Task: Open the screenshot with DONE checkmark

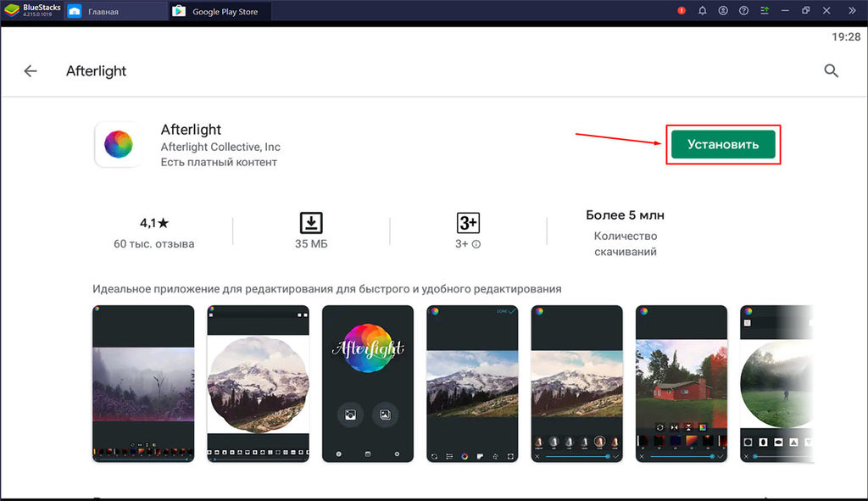Action: pos(472,384)
